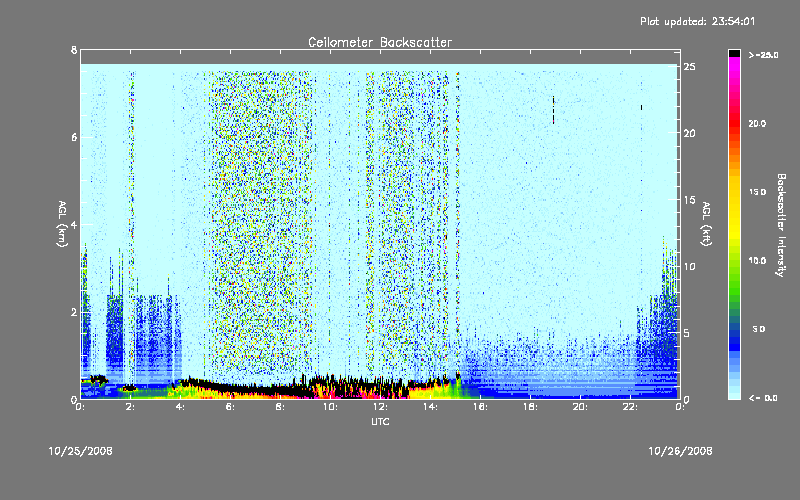This screenshot has width=800, height=500.
Task: Select the '4' tick on the km axis
Action: 74,224
